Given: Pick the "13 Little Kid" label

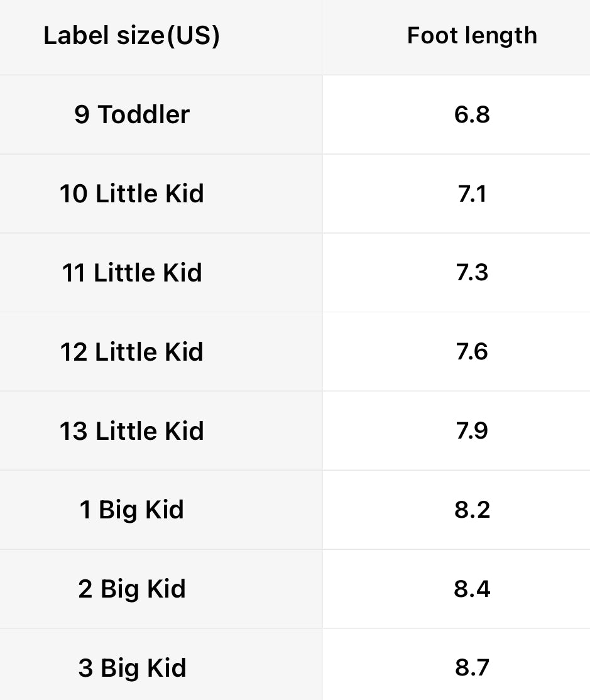Looking at the screenshot, I should [x=131, y=431].
